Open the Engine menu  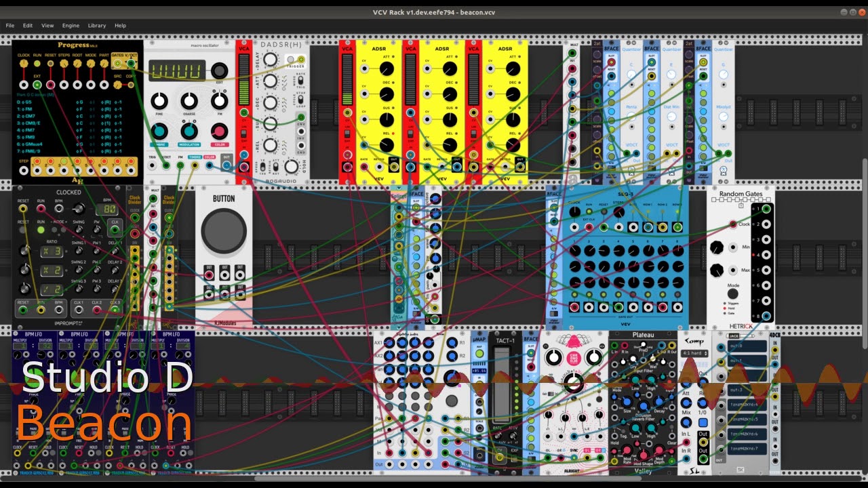tap(71, 25)
